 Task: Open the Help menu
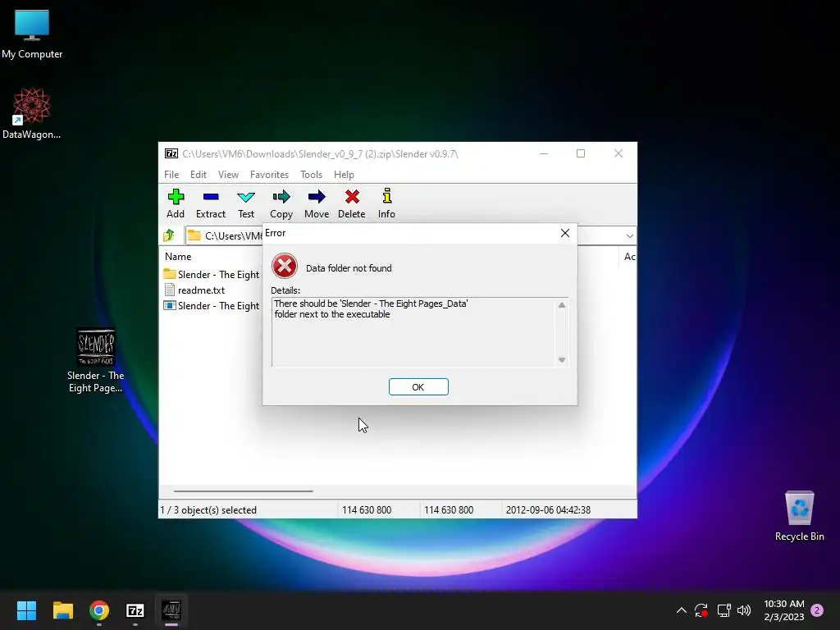pyautogui.click(x=344, y=175)
